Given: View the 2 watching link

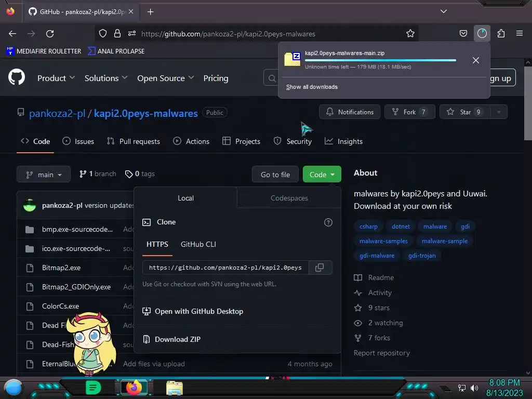Looking at the screenshot, I should coord(378,323).
